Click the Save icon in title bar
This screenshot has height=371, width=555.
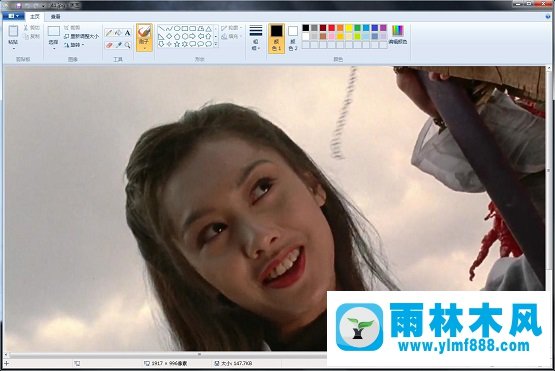(x=19, y=6)
